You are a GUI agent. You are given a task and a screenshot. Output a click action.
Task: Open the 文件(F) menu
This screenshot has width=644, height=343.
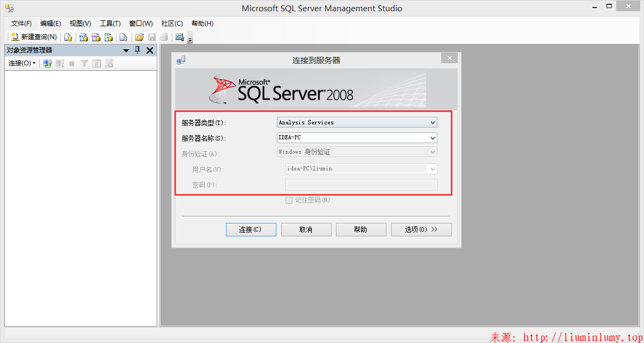(21, 24)
